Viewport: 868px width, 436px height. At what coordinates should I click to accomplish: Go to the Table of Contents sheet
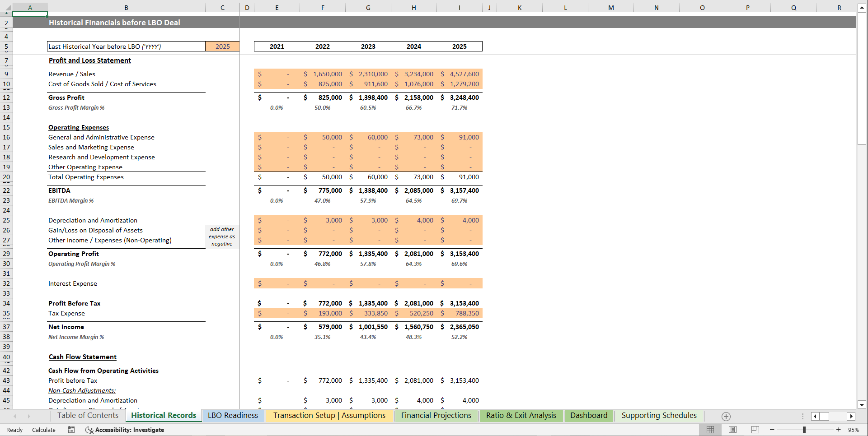[x=87, y=415]
